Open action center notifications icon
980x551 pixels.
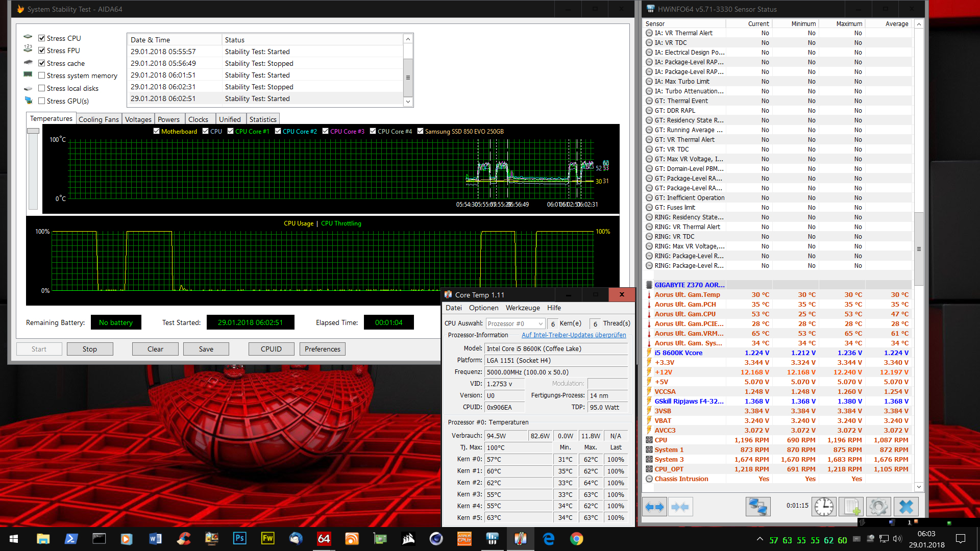tap(961, 539)
